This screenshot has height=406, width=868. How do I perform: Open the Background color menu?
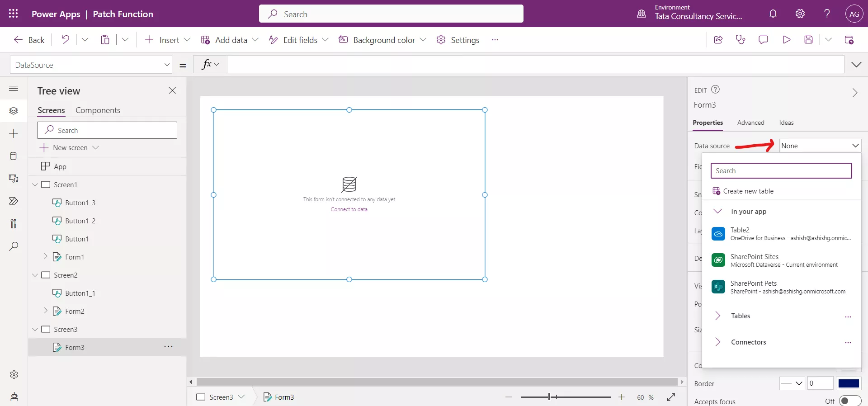click(x=382, y=40)
